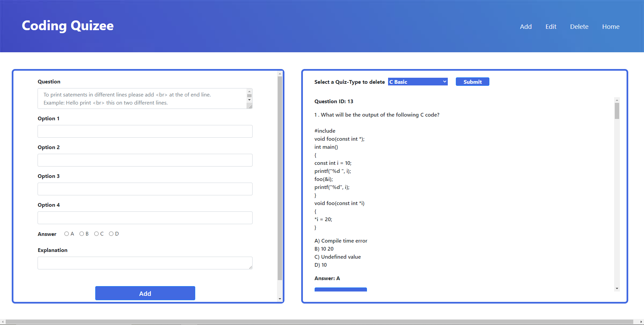644x325 pixels.
Task: Click the Question textarea scroll down arrow
Action: [249, 100]
